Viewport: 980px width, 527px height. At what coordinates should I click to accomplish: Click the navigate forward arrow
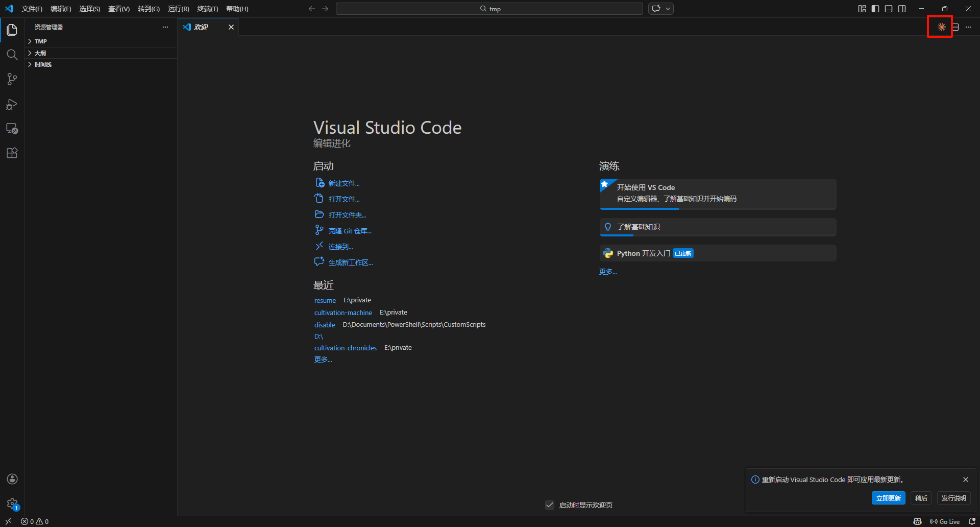point(325,9)
